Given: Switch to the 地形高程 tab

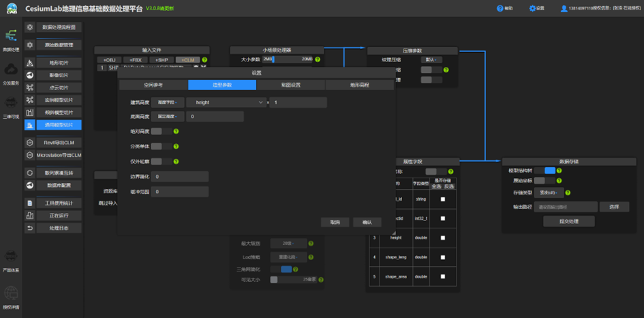Looking at the screenshot, I should pos(359,85).
